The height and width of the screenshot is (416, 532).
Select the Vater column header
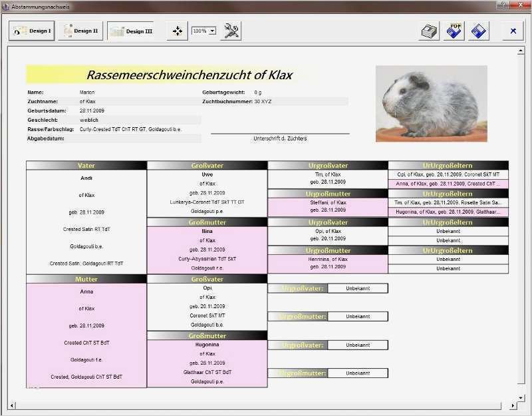86,165
